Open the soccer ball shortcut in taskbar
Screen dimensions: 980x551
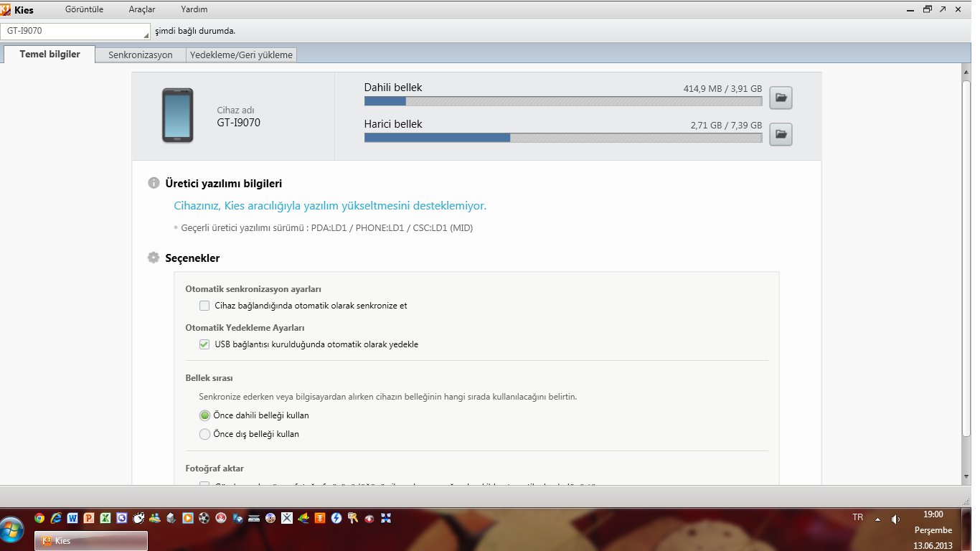[x=204, y=517]
